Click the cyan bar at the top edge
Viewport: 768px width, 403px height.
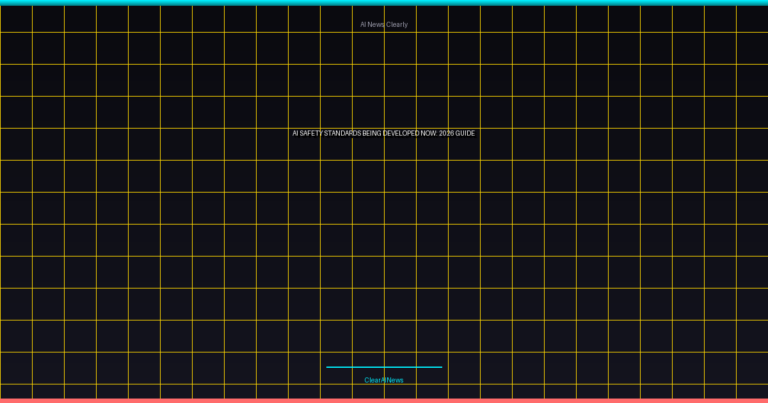tap(384, 2)
